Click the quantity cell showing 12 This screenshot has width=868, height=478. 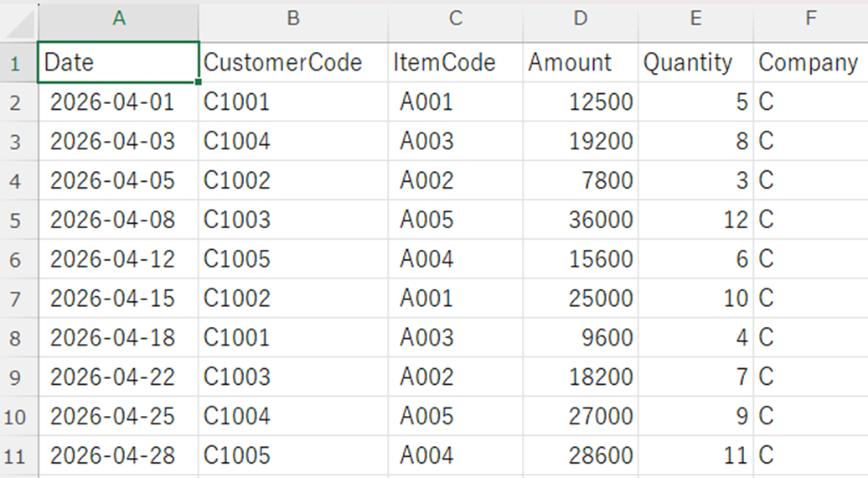click(695, 220)
